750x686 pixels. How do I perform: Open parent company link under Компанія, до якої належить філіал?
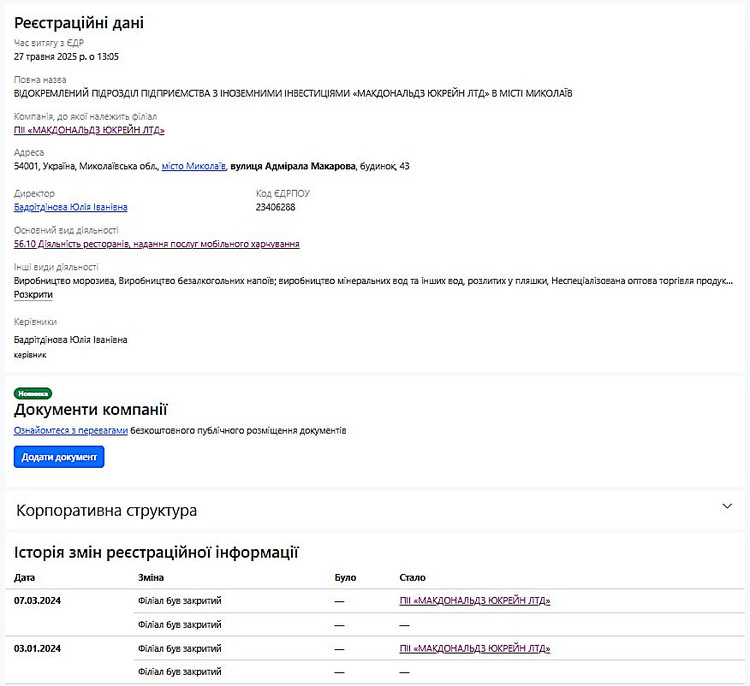89,130
